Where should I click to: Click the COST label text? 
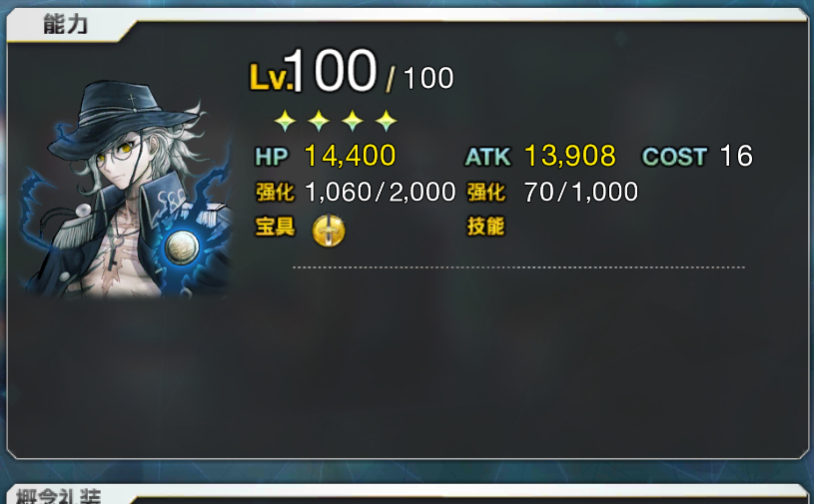674,157
